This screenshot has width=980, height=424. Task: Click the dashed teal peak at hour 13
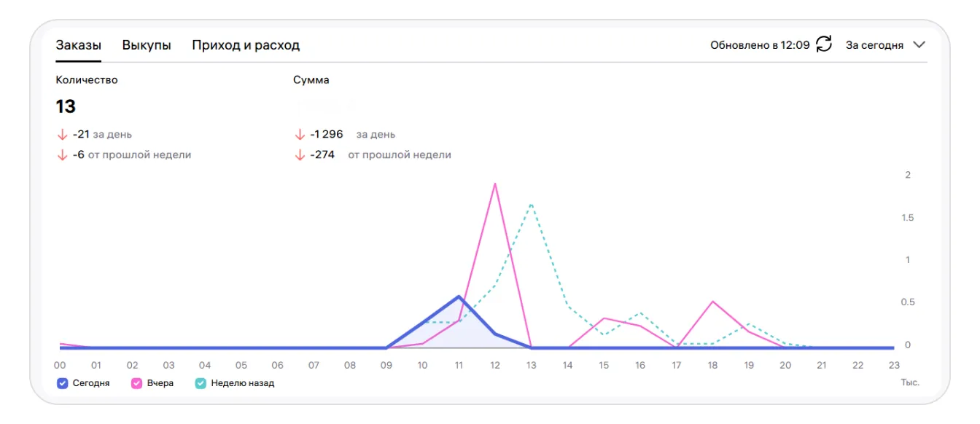[531, 205]
